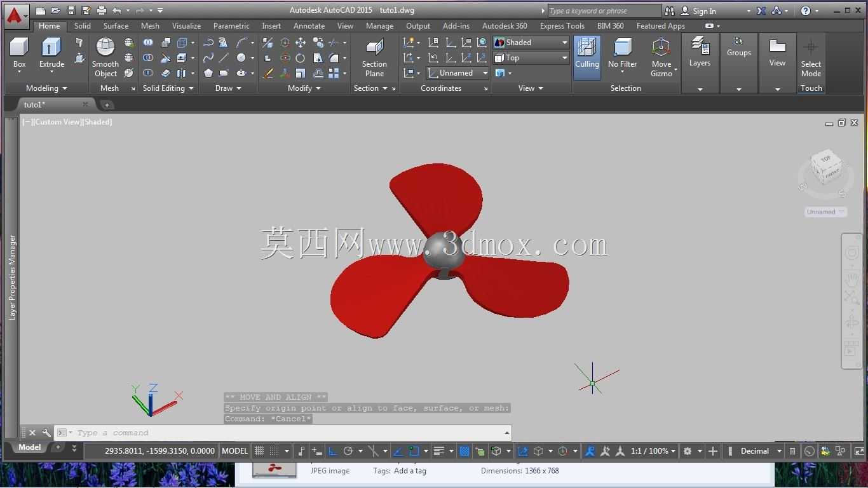Select the Polyline tool in Draw panel

[x=208, y=43]
